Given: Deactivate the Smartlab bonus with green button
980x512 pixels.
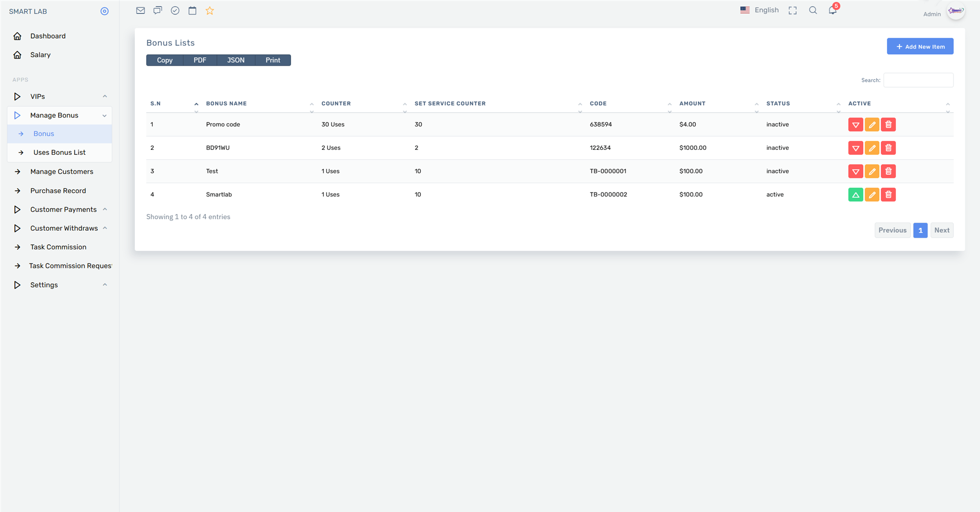Looking at the screenshot, I should click(856, 195).
